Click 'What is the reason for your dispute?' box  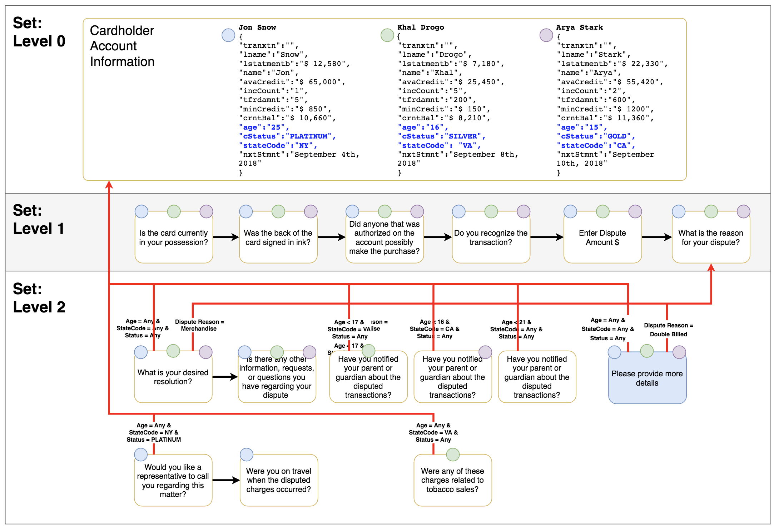(710, 238)
